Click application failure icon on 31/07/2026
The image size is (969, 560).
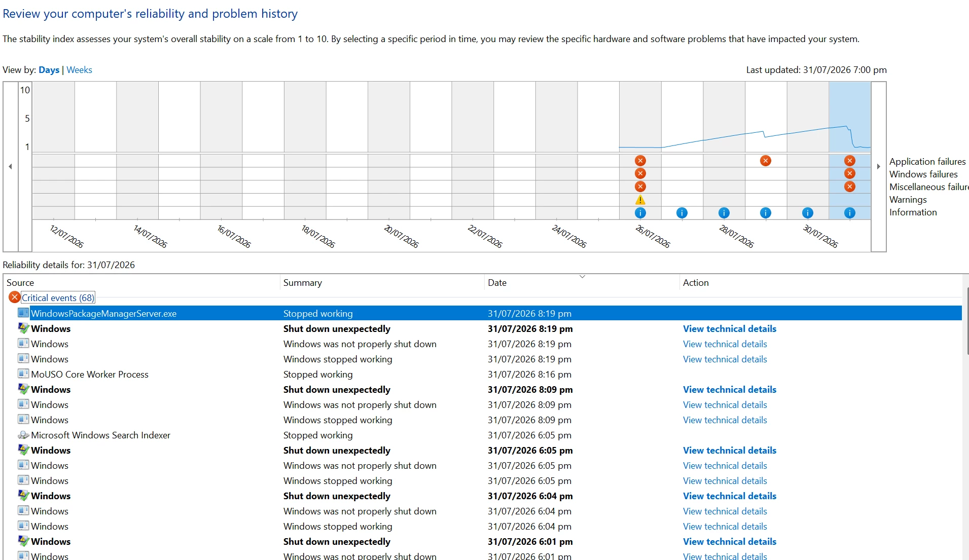850,161
